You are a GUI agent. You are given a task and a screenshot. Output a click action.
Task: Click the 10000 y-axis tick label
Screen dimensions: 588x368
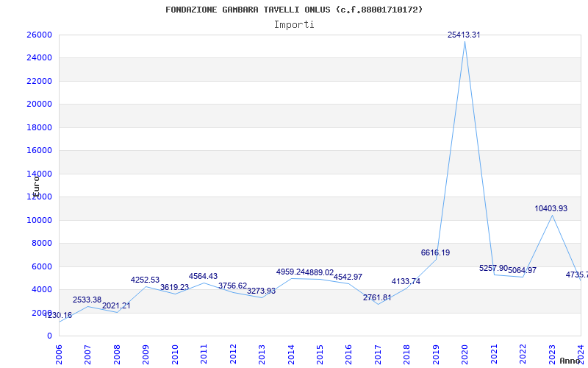(39, 220)
